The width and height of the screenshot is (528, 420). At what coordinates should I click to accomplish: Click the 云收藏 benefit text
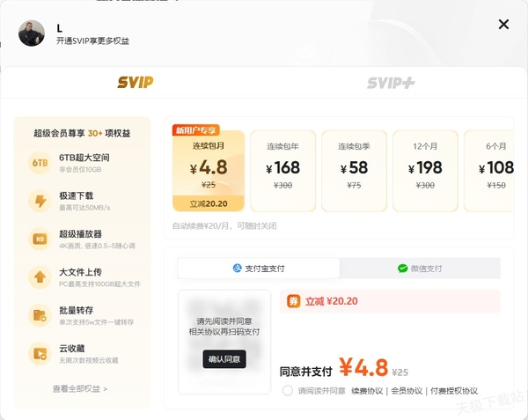click(72, 349)
